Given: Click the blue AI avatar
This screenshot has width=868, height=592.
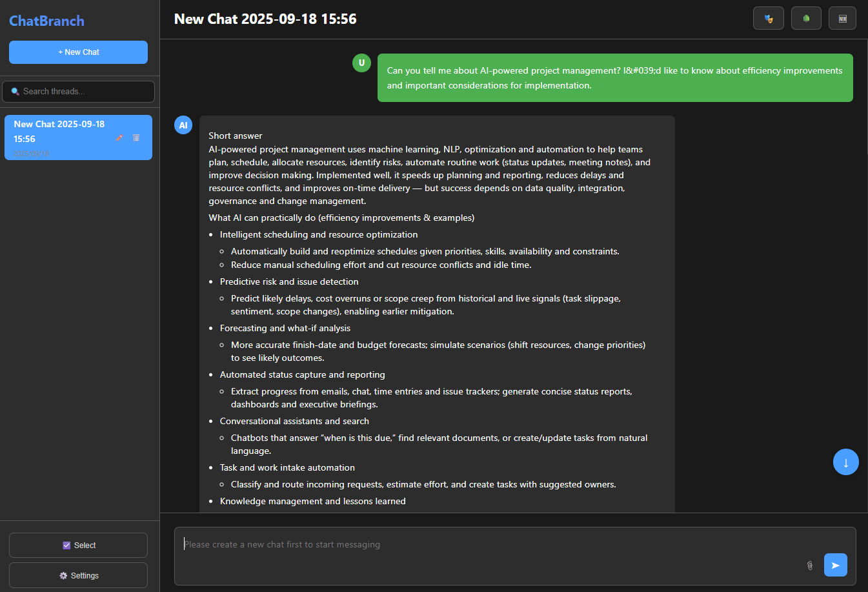Looking at the screenshot, I should [x=183, y=125].
